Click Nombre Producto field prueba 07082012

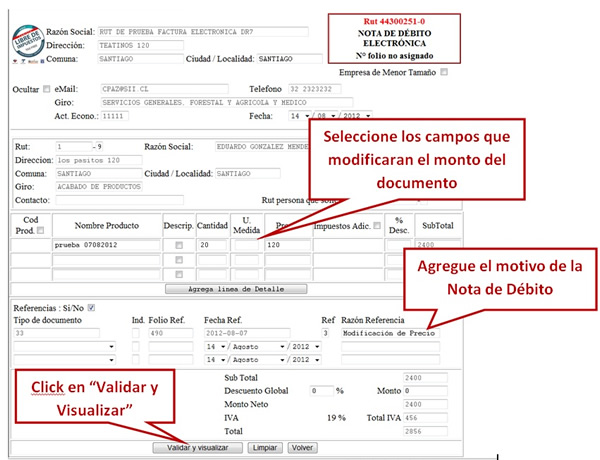pyautogui.click(x=106, y=245)
